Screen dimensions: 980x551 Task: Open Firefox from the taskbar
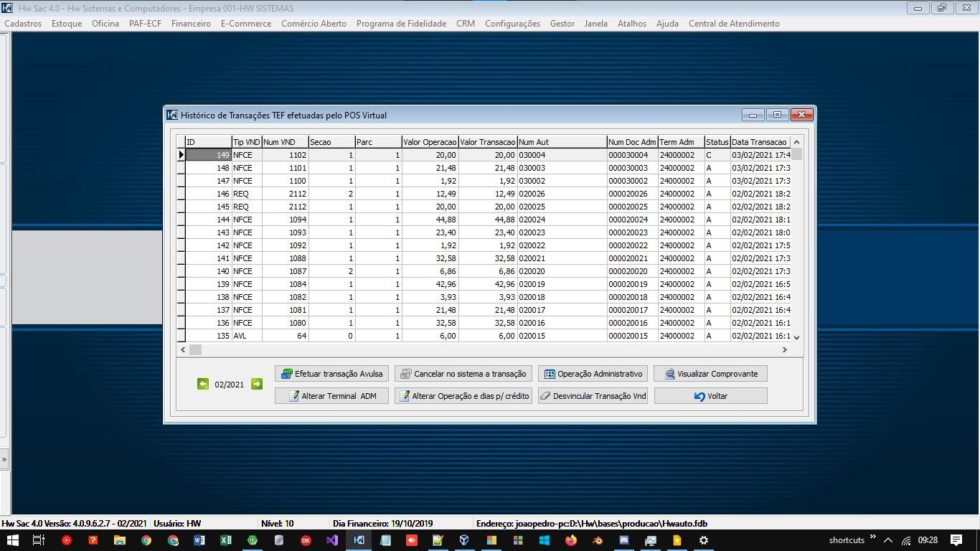tap(571, 540)
